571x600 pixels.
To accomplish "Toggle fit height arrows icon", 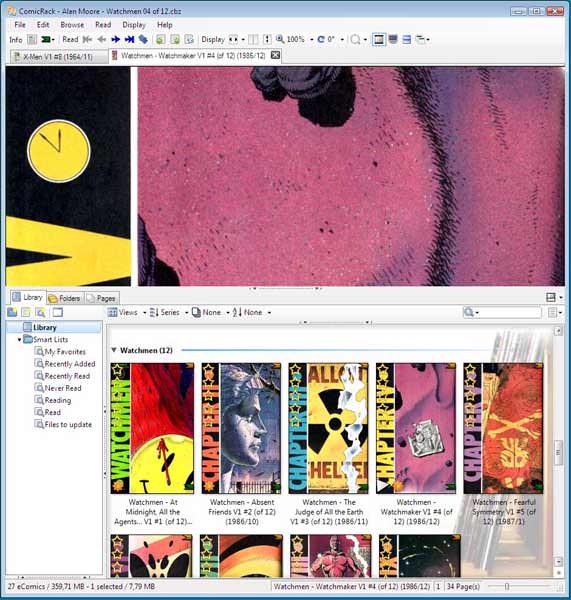I will pyautogui.click(x=267, y=39).
